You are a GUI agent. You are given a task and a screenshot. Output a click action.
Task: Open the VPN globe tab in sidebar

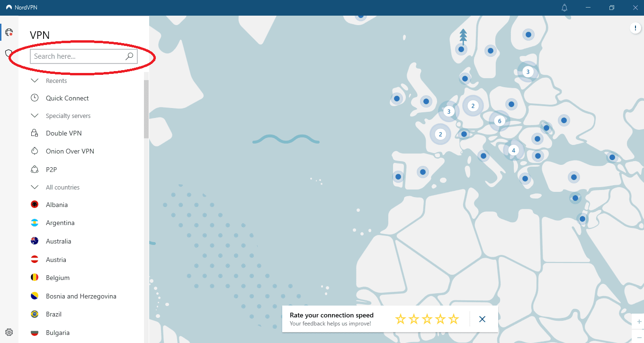coord(9,32)
